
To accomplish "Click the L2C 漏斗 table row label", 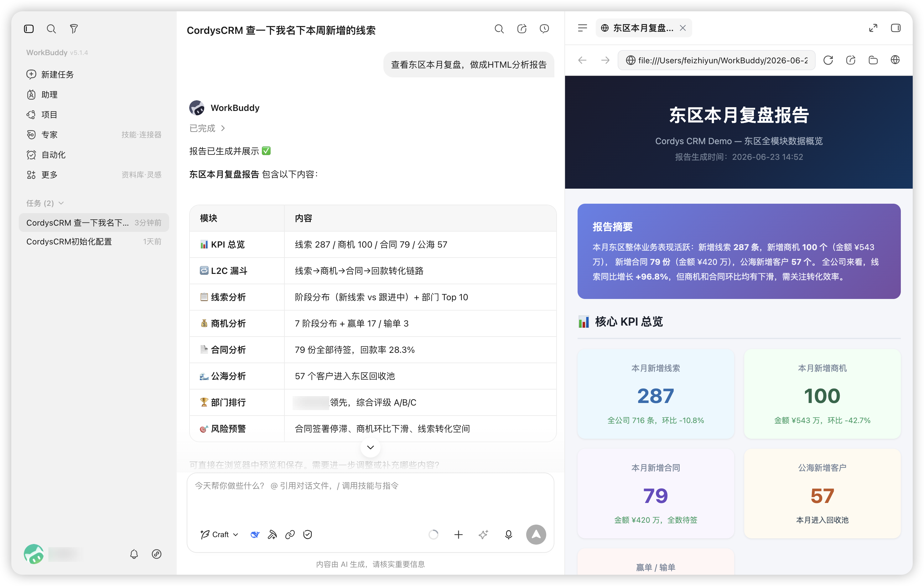I will coord(223,271).
